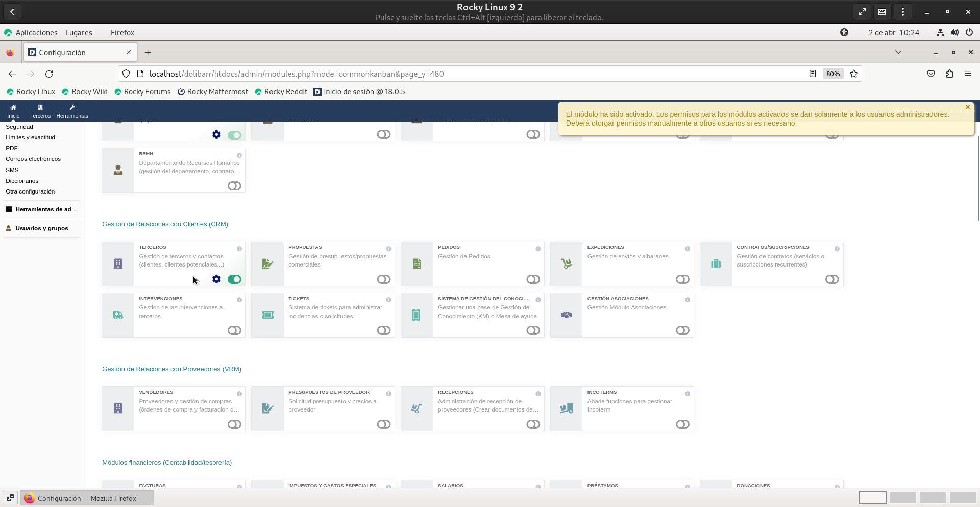Click the 80% zoom level indicator

point(832,74)
